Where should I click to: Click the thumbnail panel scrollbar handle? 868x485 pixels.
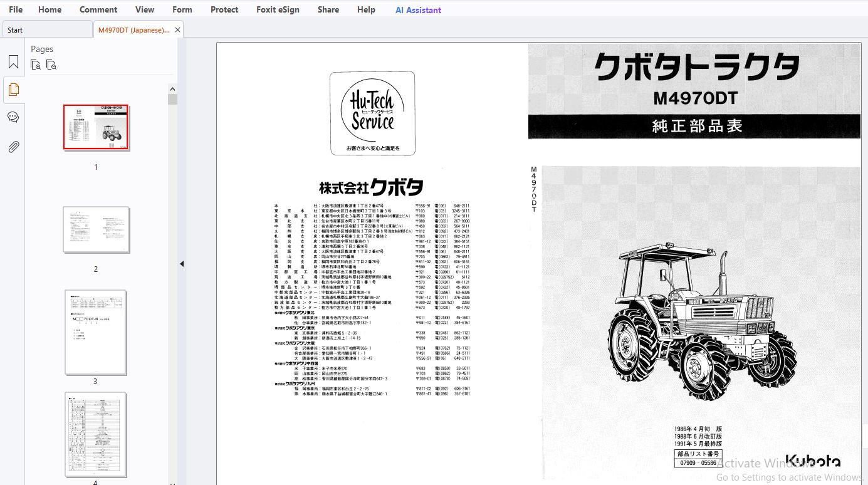[x=172, y=99]
